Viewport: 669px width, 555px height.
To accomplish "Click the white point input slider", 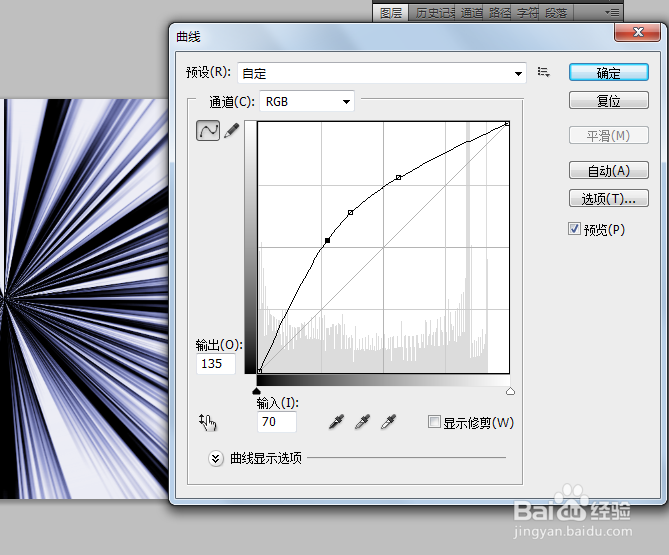I will click(510, 391).
